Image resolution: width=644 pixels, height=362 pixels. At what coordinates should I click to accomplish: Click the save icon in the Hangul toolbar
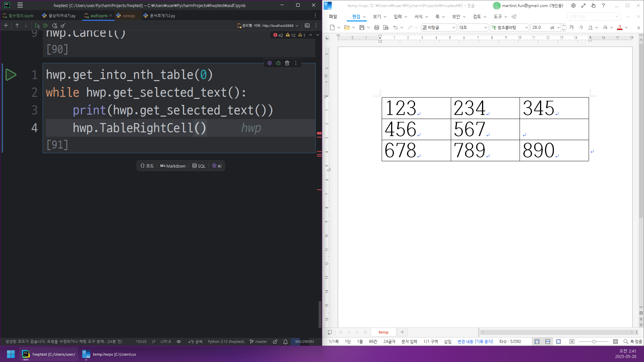coord(362,27)
